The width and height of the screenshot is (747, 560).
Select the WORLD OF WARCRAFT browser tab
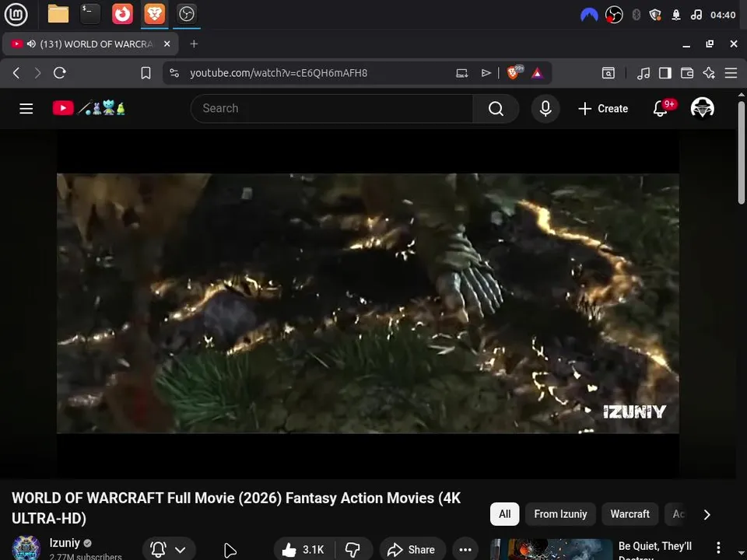click(x=90, y=44)
